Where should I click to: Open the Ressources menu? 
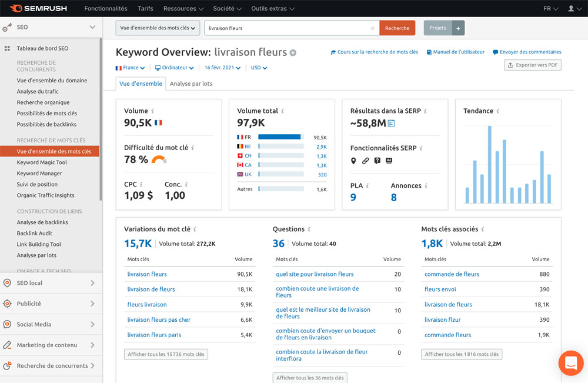click(x=183, y=8)
